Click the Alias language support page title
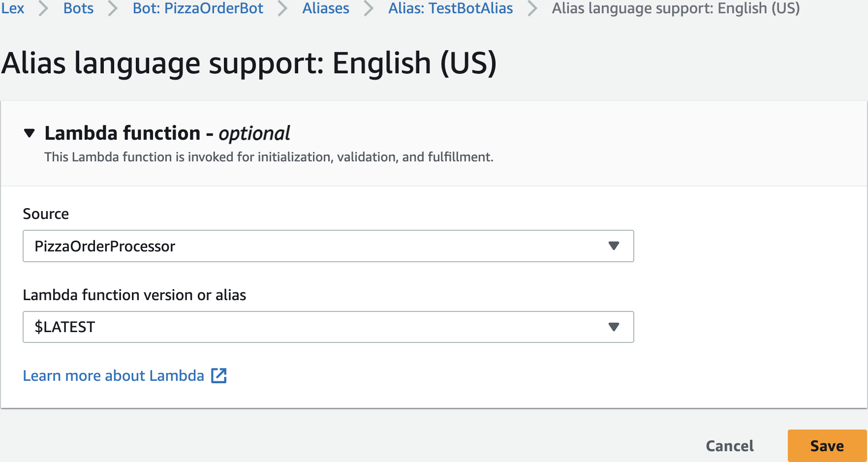Viewport: 868px width, 462px height. [x=249, y=63]
